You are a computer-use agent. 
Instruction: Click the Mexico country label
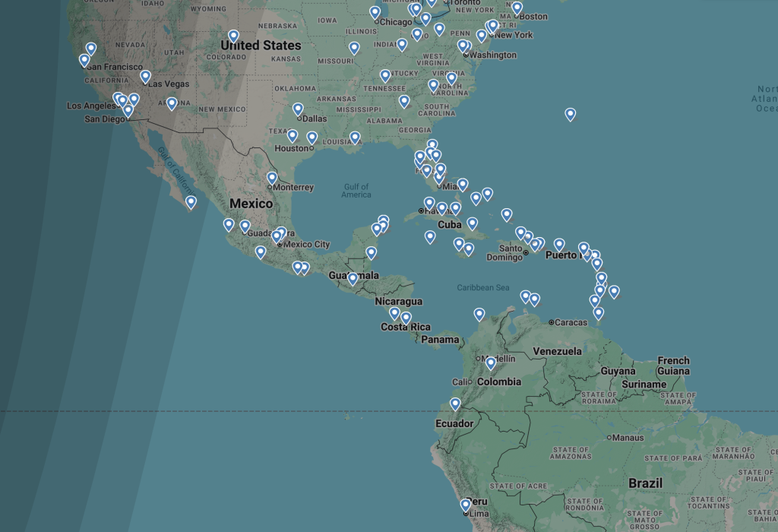[251, 204]
